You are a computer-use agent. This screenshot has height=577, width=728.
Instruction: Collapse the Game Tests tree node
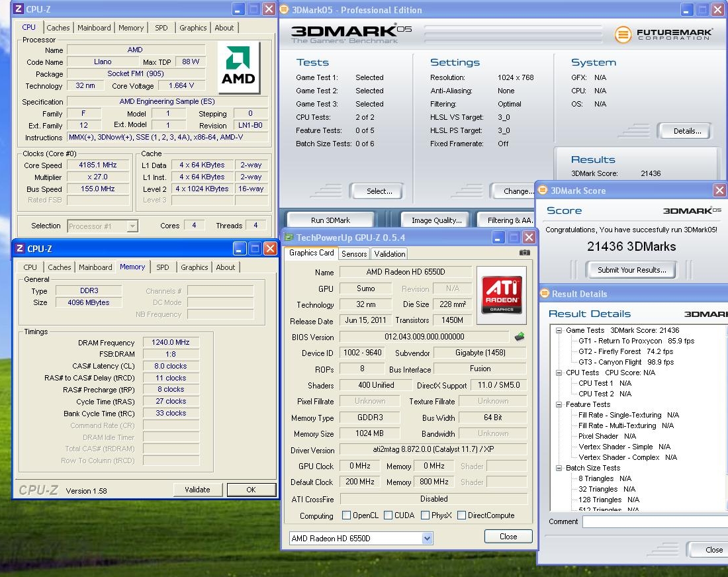[x=559, y=330]
